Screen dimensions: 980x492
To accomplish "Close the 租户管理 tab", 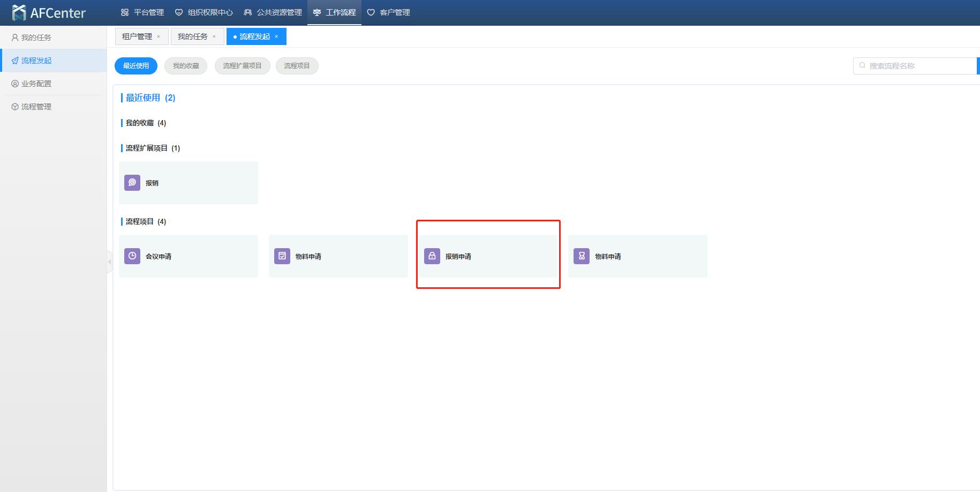I will [159, 36].
